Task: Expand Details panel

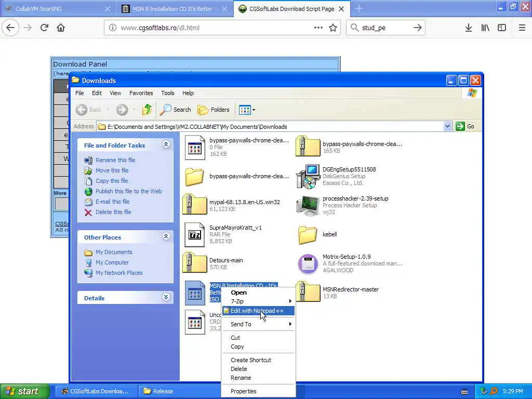Action: (166, 297)
